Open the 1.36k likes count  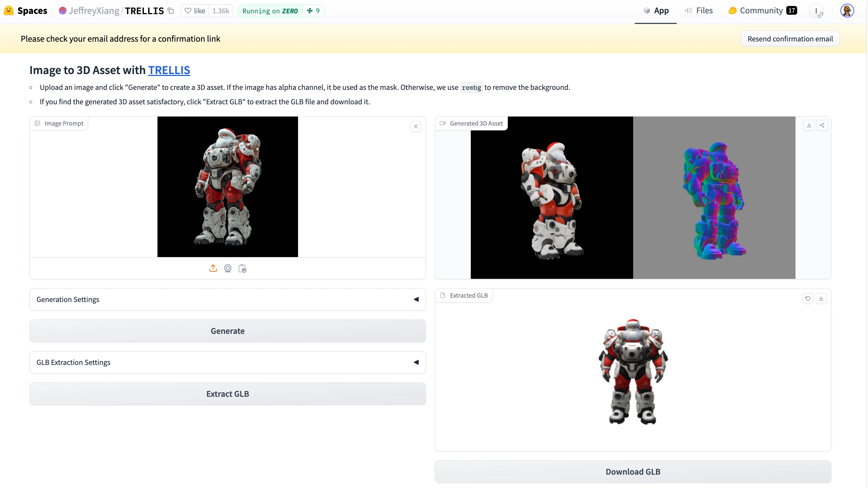[x=221, y=11]
